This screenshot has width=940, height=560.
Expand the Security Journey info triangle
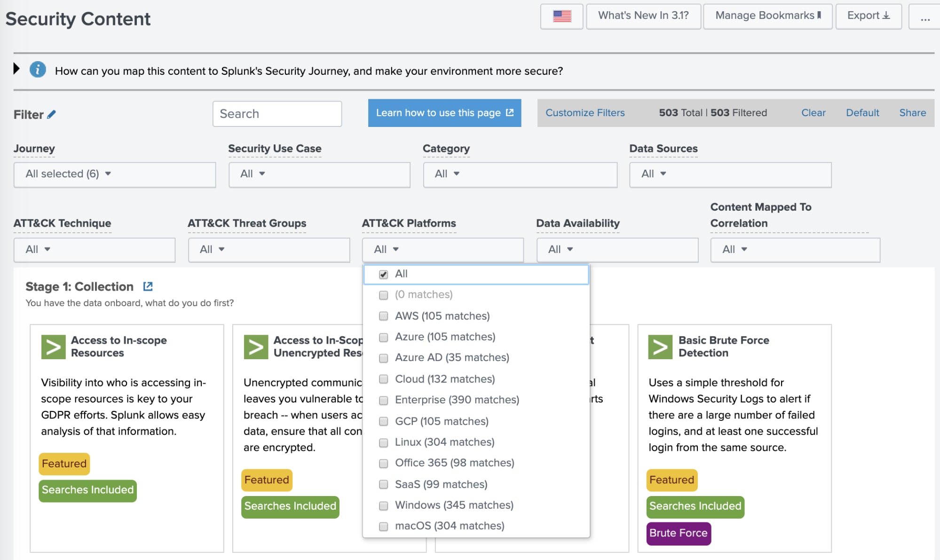coord(16,69)
